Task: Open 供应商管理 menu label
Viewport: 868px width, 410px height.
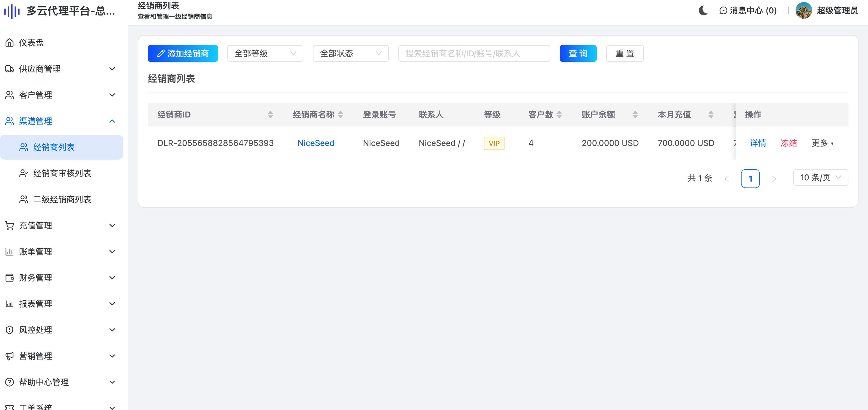Action: pos(40,69)
